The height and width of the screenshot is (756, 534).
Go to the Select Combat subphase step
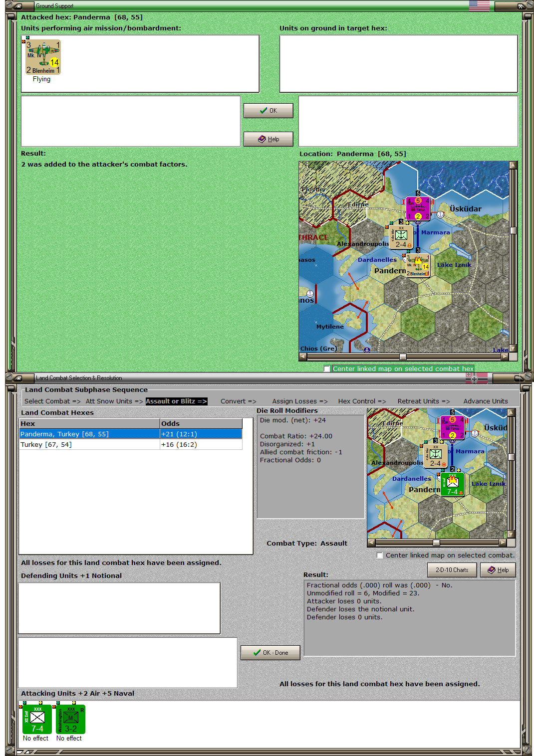(x=52, y=401)
